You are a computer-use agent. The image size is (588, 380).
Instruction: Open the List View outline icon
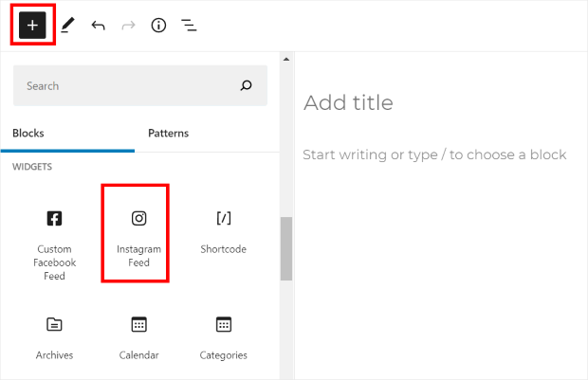pos(189,26)
